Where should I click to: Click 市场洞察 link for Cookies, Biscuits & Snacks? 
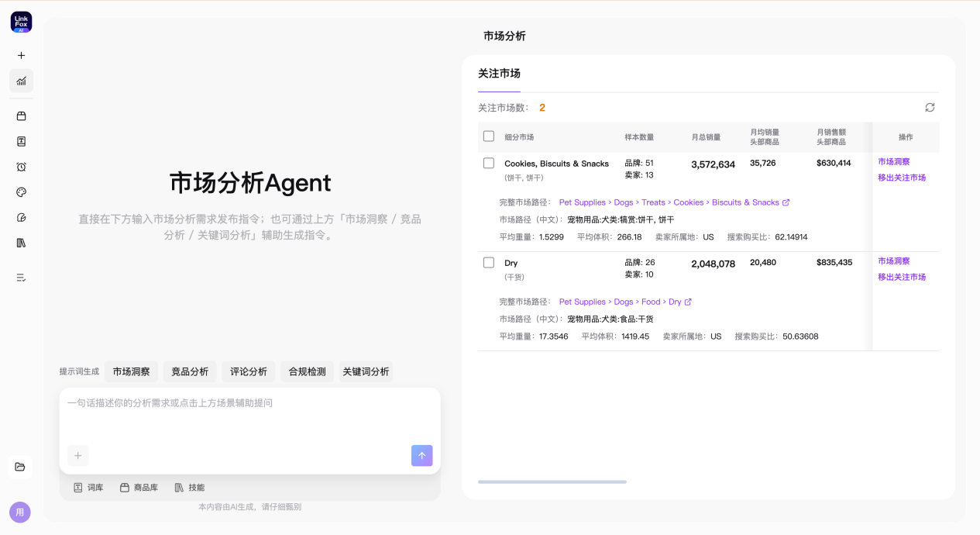tap(894, 162)
